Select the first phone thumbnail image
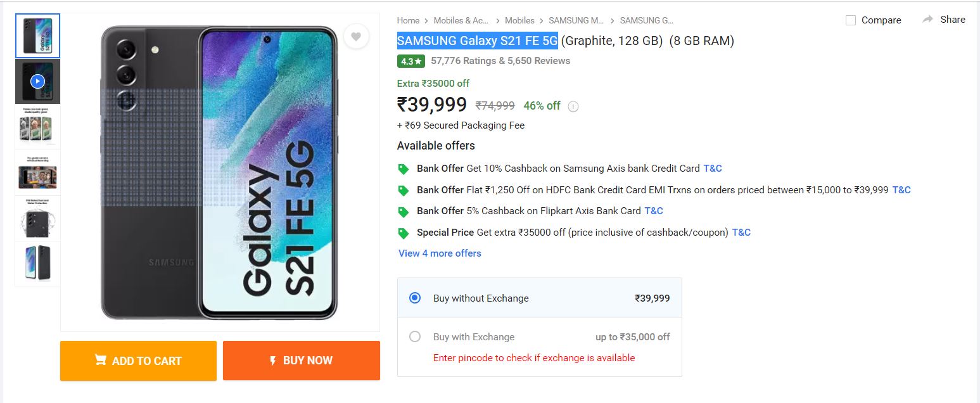 [37, 36]
